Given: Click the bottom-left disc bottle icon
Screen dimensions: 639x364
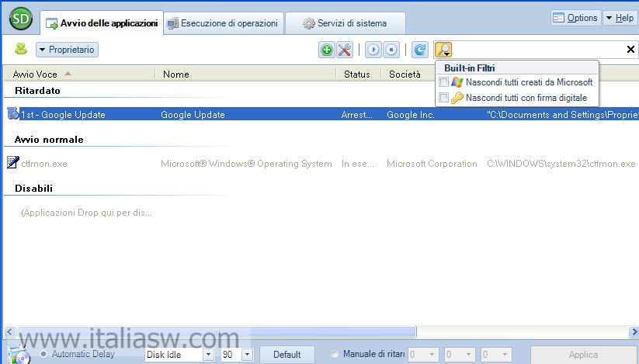Looking at the screenshot, I should (19, 354).
